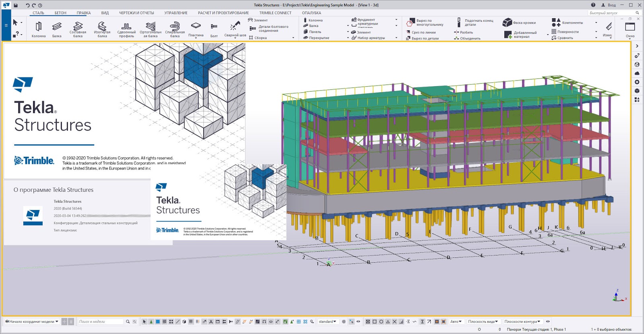Toggle the crossed-square snap to reference points

367,322
